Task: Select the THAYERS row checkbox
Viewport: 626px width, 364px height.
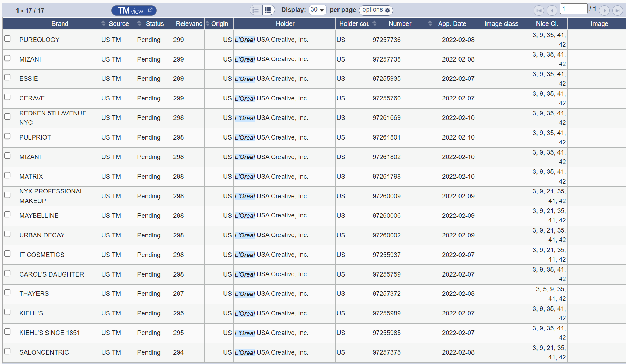Action: 7,292
